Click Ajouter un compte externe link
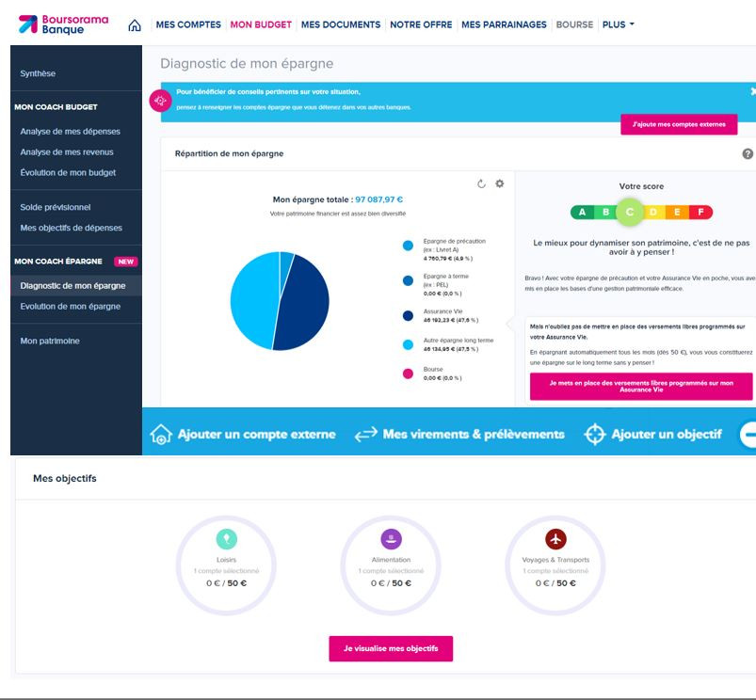Screen dimensions: 756x700 tap(256, 434)
